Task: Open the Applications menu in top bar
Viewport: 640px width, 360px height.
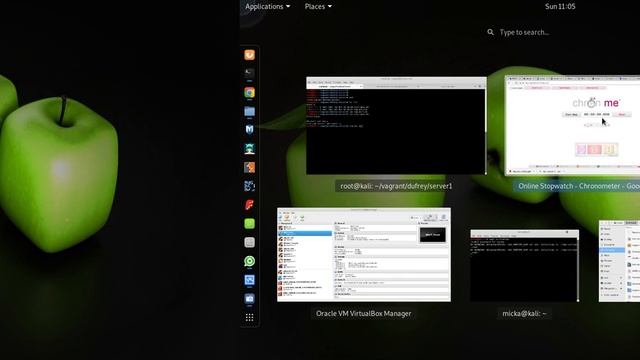Action: 268,6
